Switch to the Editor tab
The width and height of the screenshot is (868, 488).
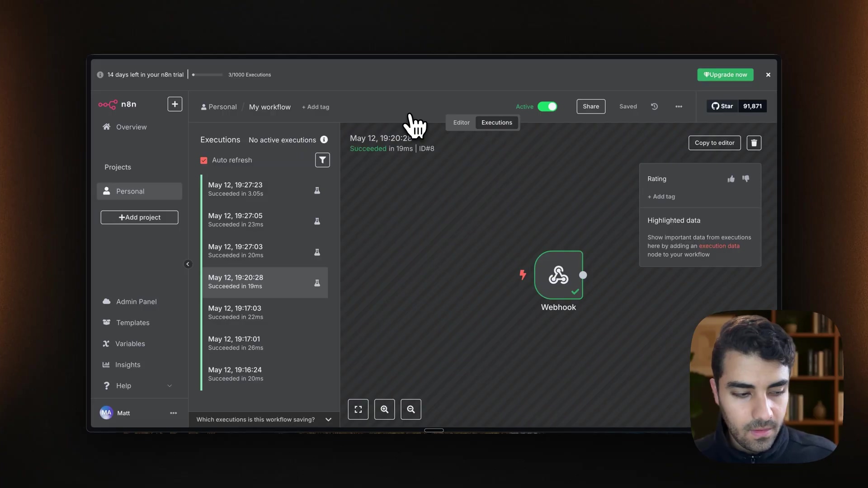click(x=461, y=122)
